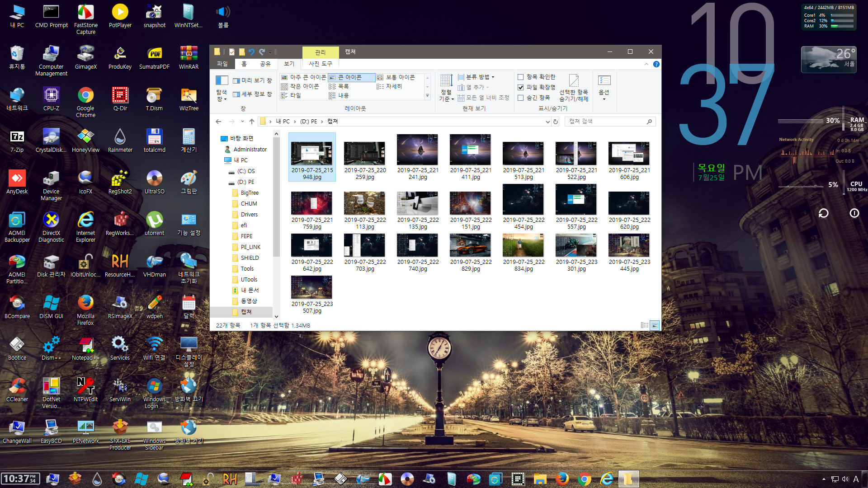Open quick access toolbar customize dropdown
This screenshot has height=488, width=868.
point(270,52)
